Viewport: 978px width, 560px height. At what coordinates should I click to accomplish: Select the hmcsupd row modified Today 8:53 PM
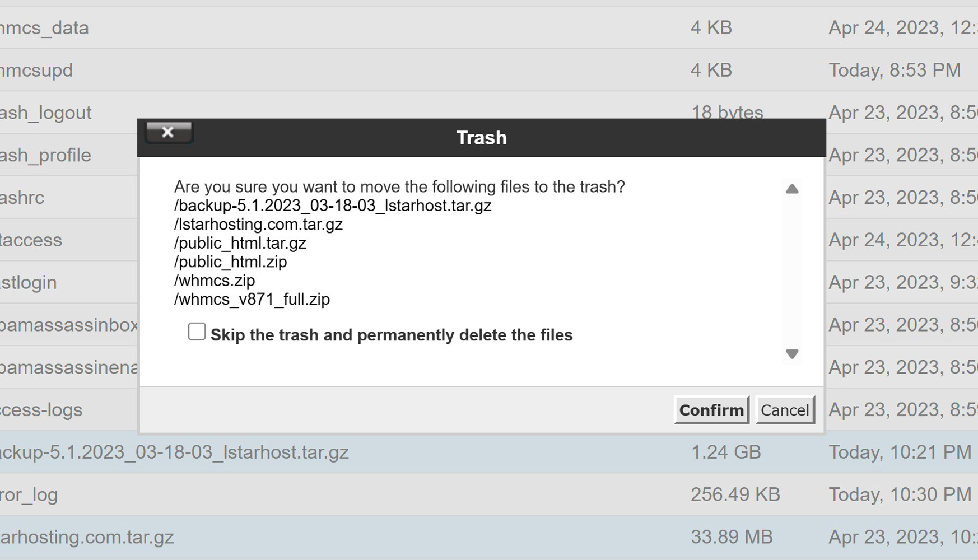[37, 71]
